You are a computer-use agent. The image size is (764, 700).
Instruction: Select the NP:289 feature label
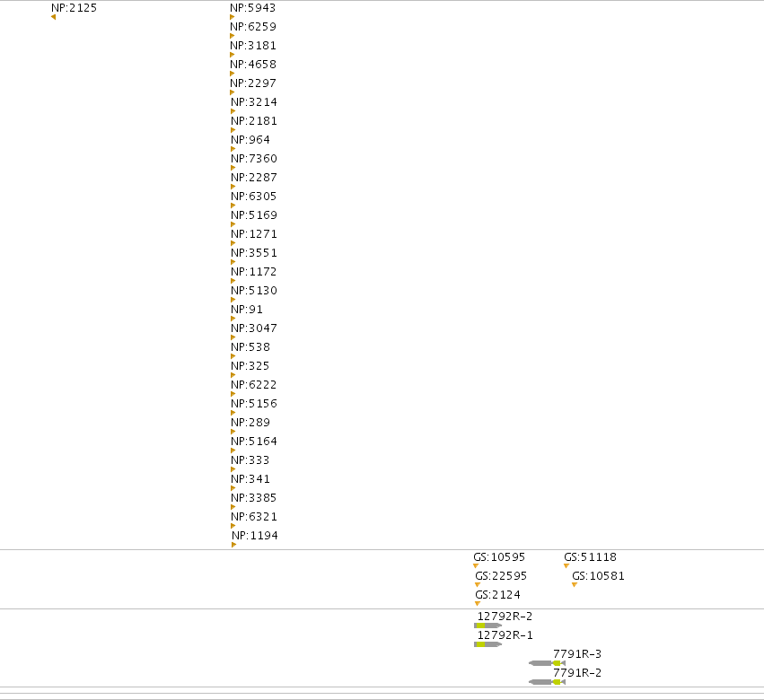pyautogui.click(x=250, y=423)
